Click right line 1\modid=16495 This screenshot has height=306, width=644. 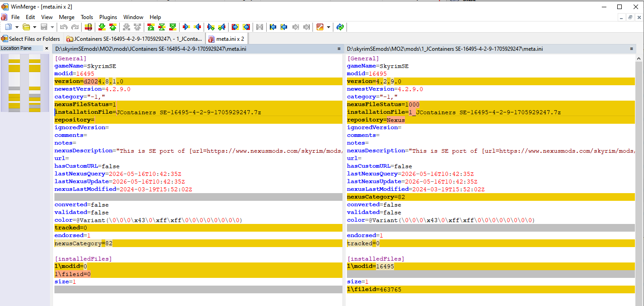tap(491, 266)
